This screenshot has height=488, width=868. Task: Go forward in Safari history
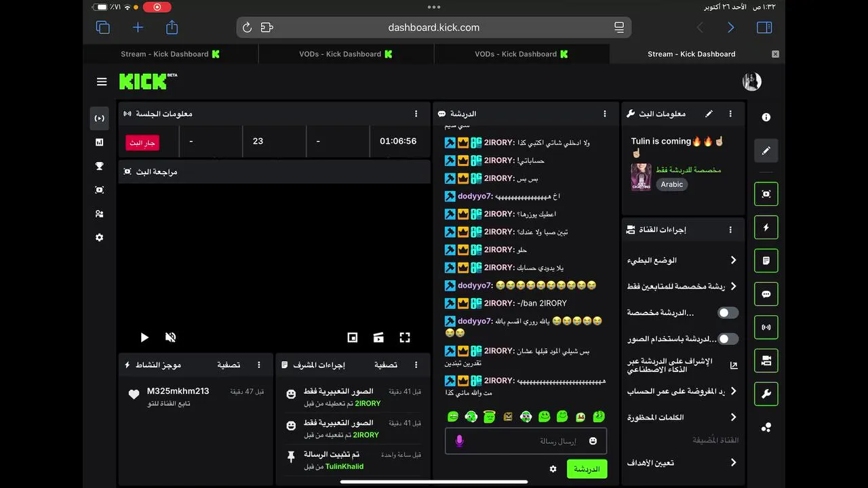(x=731, y=27)
